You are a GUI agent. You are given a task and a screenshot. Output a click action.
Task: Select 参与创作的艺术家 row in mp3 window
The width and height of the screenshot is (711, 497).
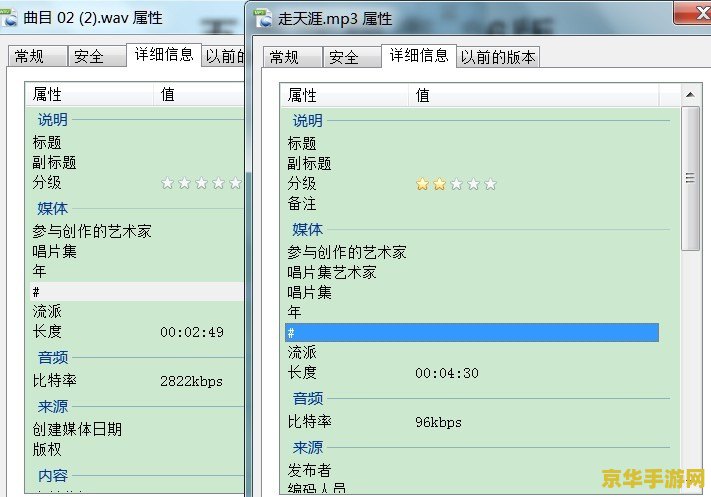tap(472, 252)
